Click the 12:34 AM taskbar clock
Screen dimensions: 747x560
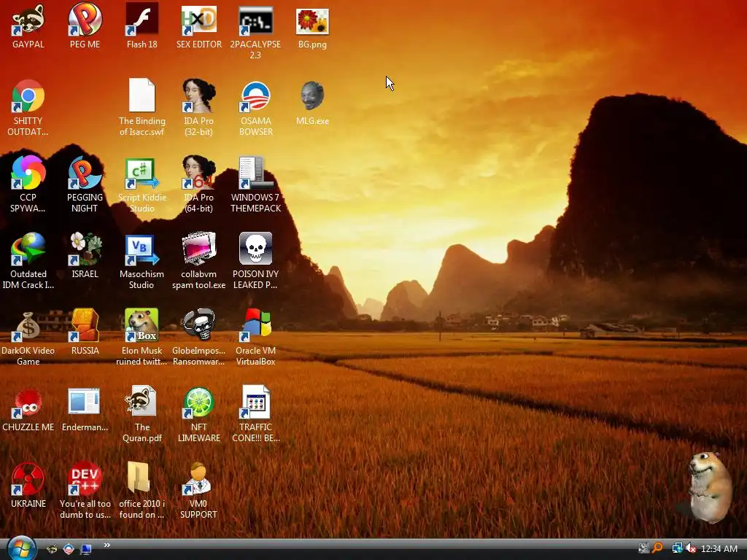pyautogui.click(x=719, y=548)
